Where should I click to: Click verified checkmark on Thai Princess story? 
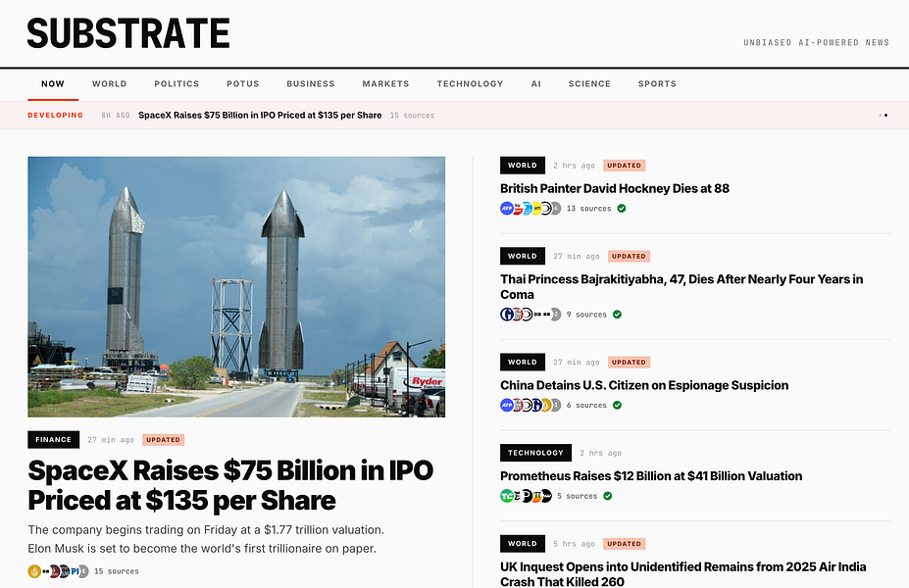[618, 315]
